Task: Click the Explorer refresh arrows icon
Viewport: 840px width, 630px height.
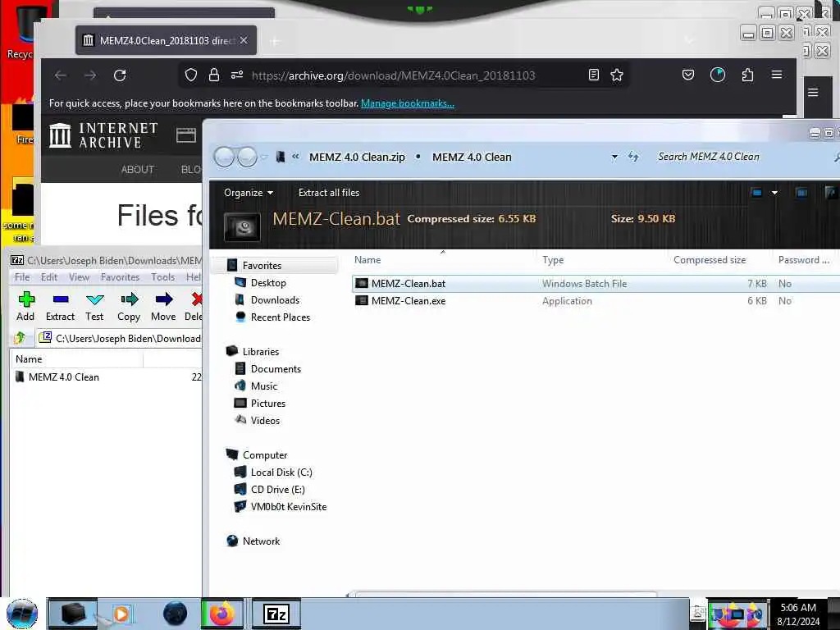Action: click(x=634, y=157)
